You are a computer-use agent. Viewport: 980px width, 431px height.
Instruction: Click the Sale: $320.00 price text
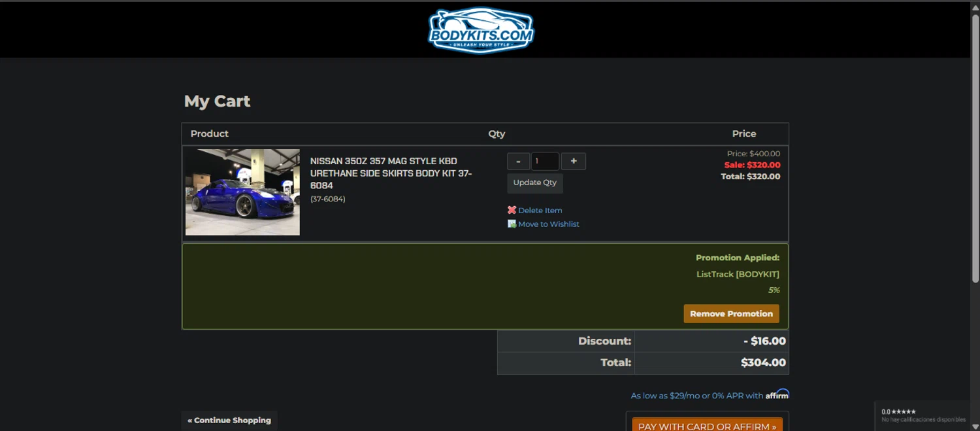(752, 165)
